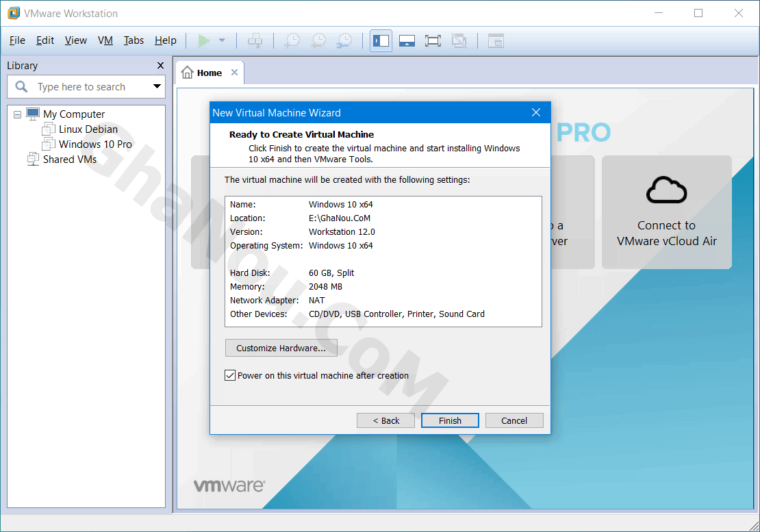The width and height of the screenshot is (760, 532).
Task: Go Back in the wizard
Action: click(385, 420)
